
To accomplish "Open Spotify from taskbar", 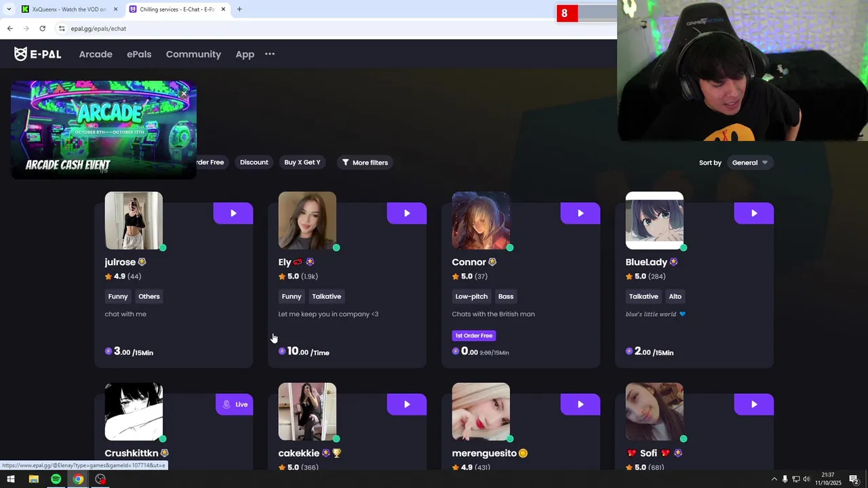I will click(56, 479).
